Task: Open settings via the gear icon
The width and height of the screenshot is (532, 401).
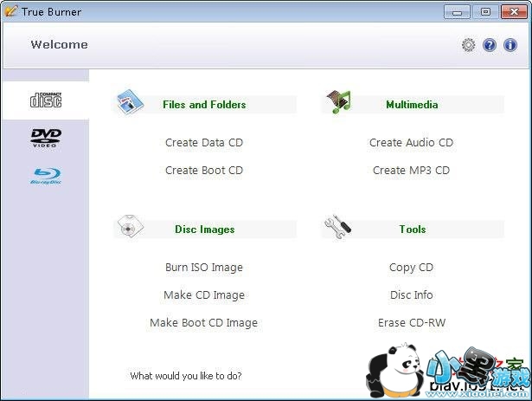Action: coord(469,45)
